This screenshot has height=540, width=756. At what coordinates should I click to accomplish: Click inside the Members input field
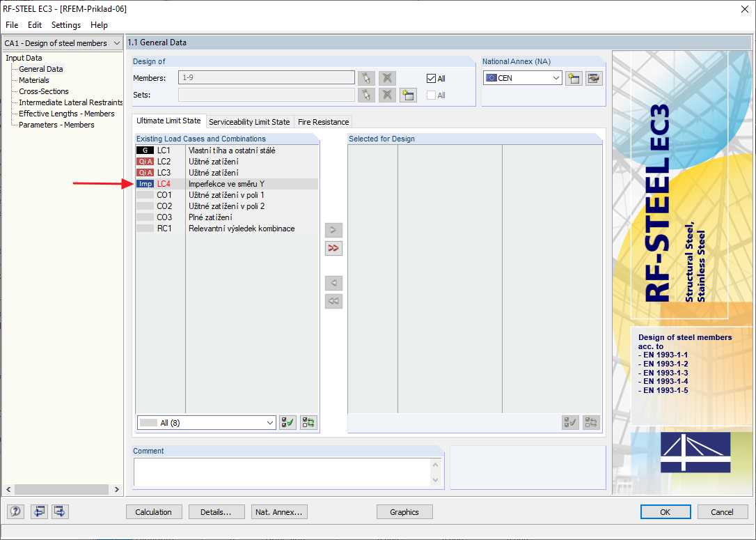click(267, 78)
